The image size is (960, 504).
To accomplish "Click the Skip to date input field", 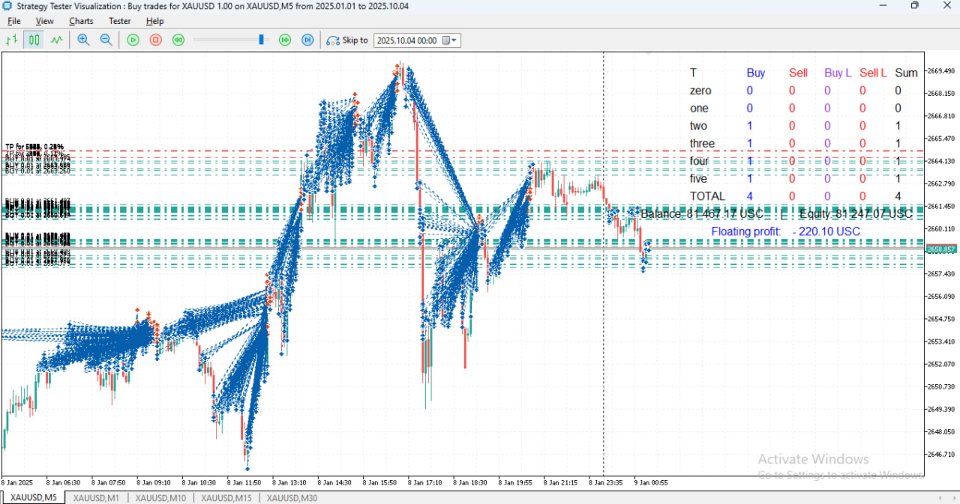I will 406,40.
